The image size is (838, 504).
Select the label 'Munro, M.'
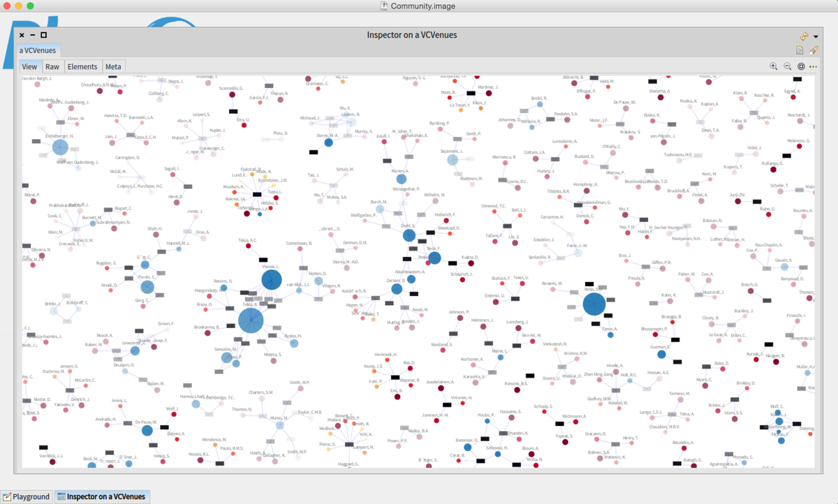pyautogui.click(x=279, y=417)
